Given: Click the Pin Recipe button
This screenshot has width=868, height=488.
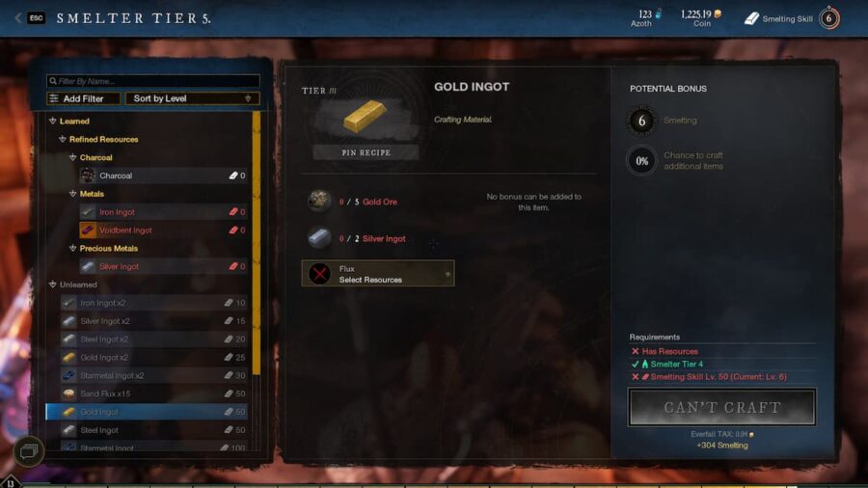Looking at the screenshot, I should click(x=366, y=152).
